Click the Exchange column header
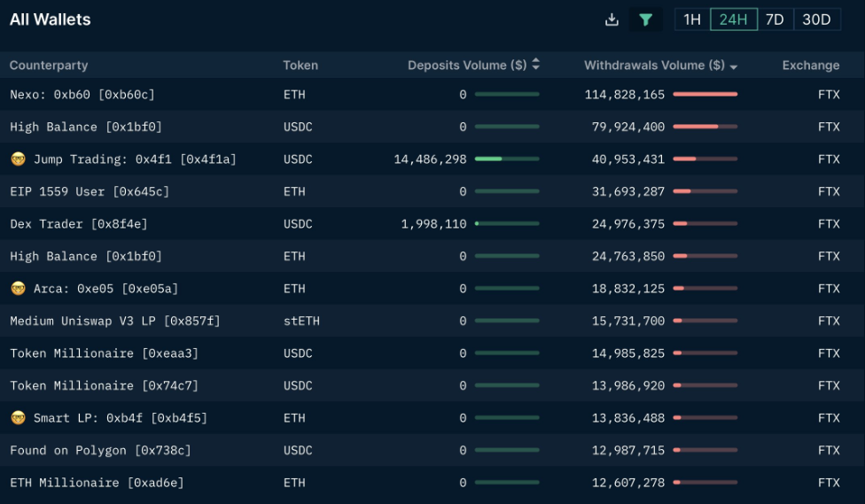The width and height of the screenshot is (865, 504). [810, 65]
